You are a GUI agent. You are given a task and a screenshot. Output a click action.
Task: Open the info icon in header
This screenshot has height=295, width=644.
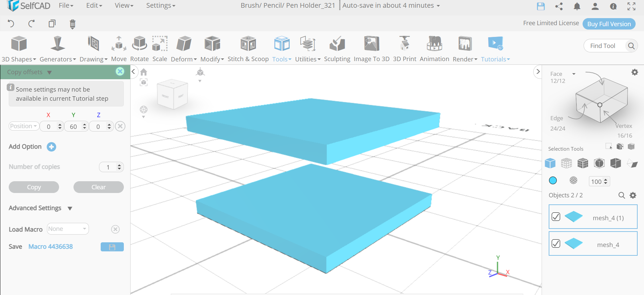click(613, 6)
